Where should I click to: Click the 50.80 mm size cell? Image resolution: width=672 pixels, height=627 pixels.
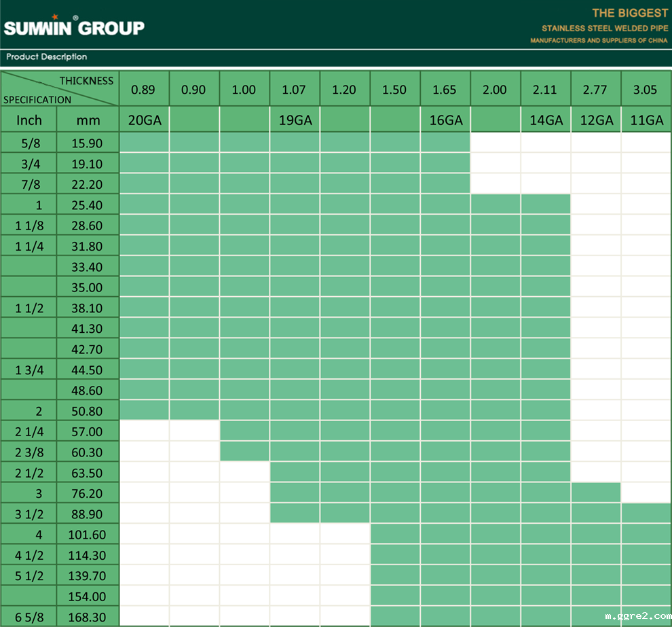coord(88,411)
